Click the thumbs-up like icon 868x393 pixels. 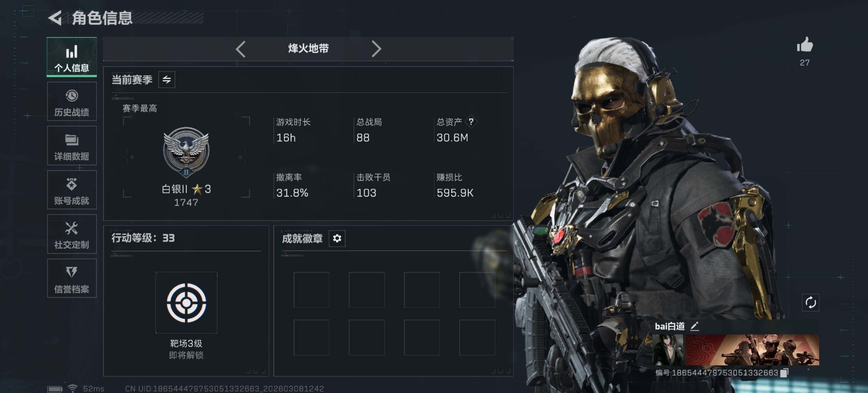coord(805,45)
